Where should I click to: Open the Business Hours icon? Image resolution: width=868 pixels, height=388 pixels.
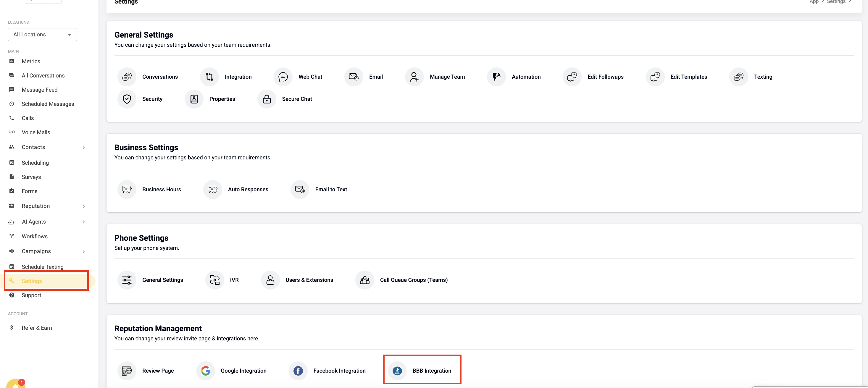(x=127, y=190)
